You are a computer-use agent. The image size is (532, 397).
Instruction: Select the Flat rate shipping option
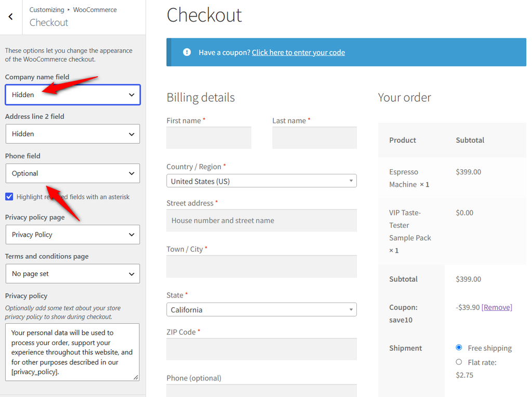(x=459, y=362)
